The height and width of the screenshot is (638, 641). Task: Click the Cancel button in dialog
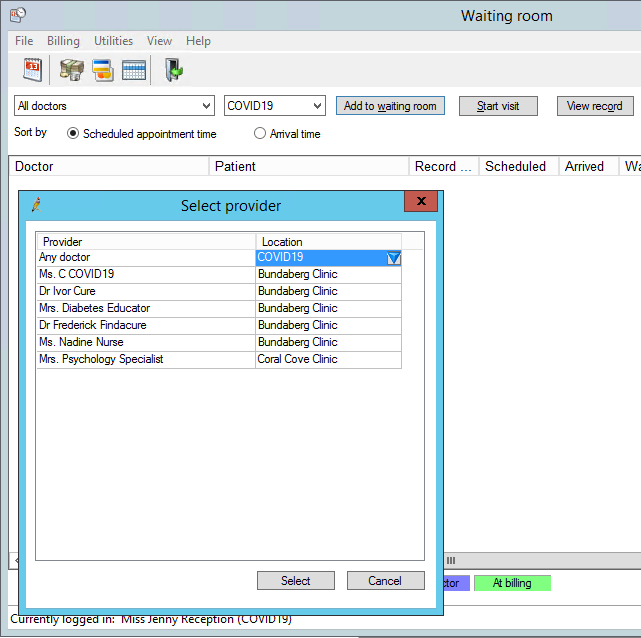click(385, 581)
